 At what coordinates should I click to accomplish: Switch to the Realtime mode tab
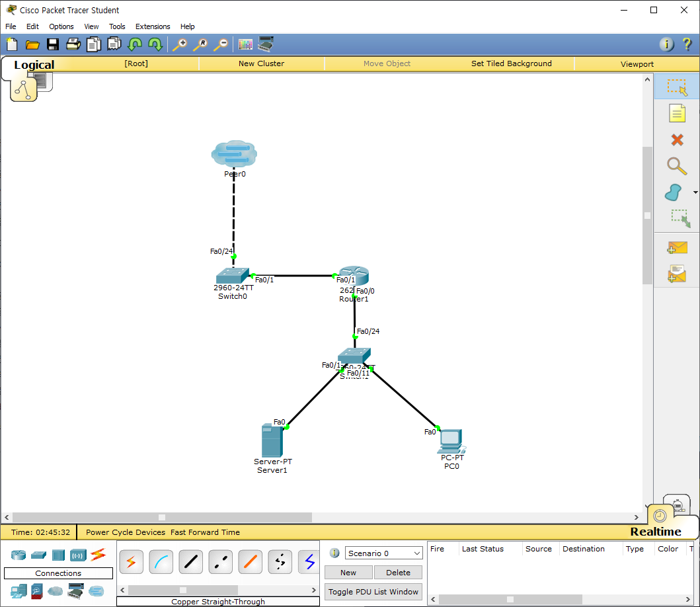pos(655,532)
